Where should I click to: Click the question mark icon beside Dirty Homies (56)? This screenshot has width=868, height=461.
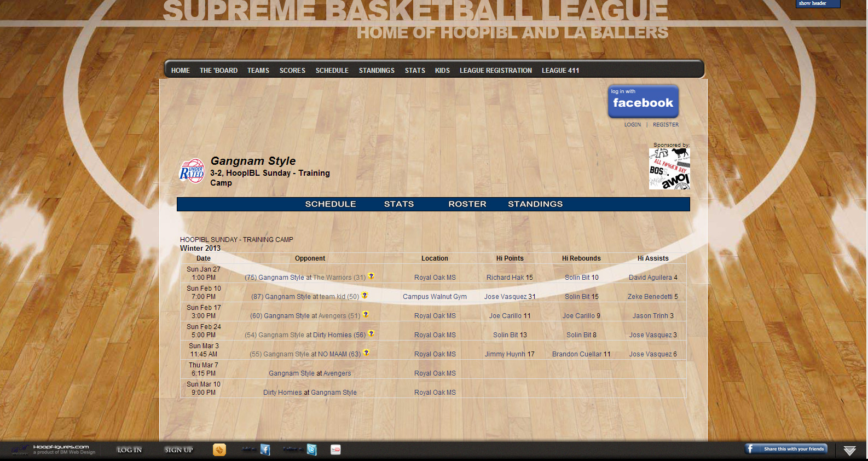(371, 333)
